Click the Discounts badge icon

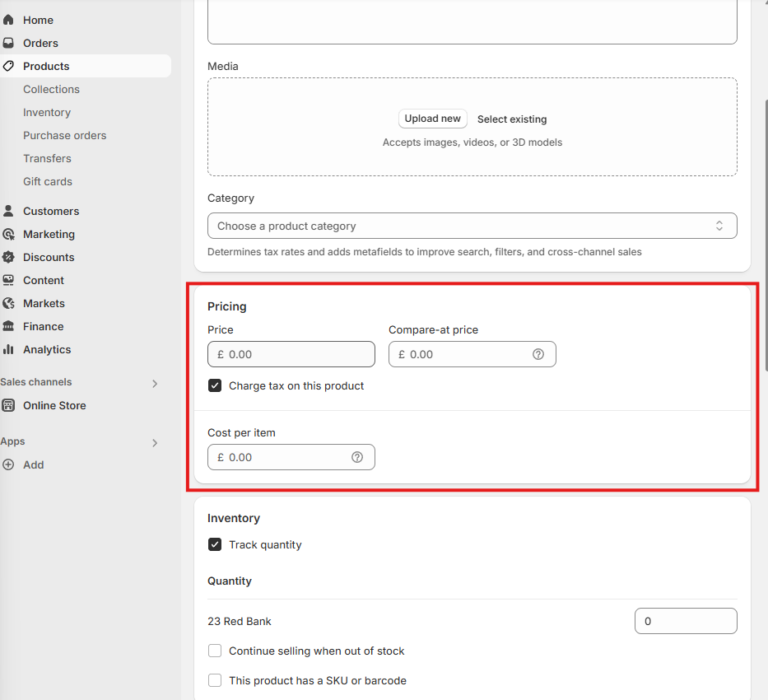[x=8, y=257]
